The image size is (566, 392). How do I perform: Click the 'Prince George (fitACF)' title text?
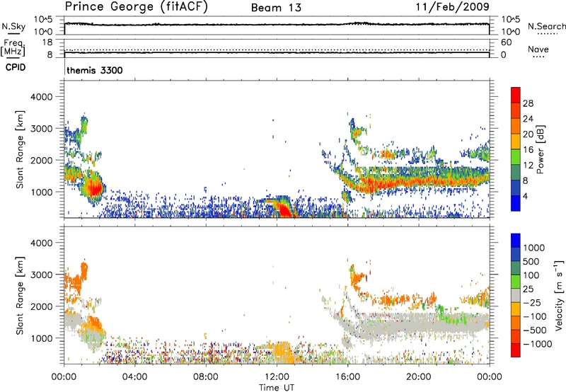[136, 6]
